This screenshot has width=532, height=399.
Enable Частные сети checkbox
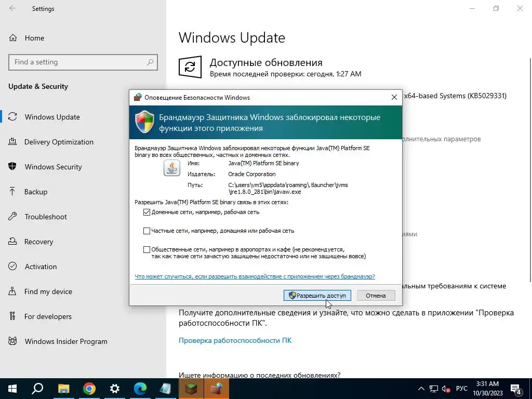coord(147,231)
